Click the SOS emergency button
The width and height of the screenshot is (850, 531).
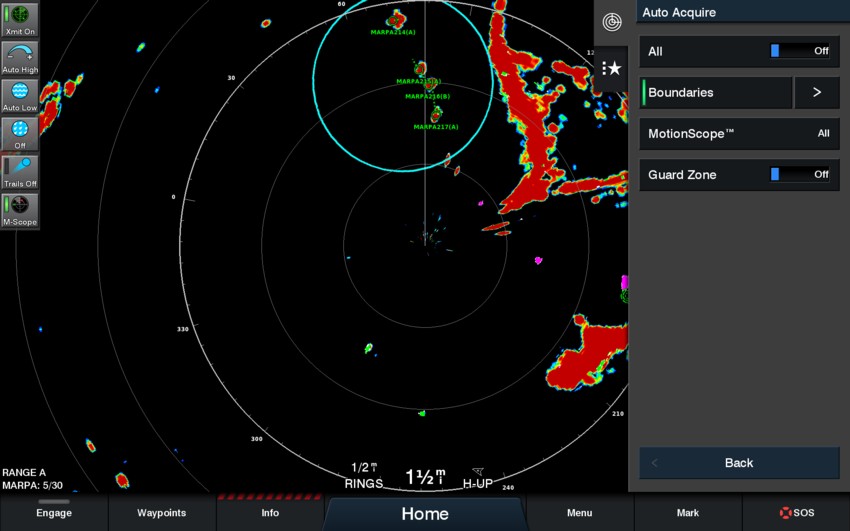tap(797, 513)
